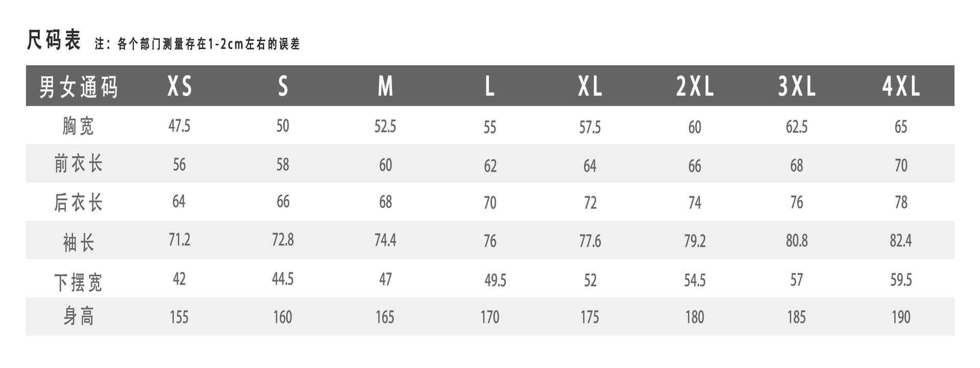Select the 胸宽 row label
Viewport: 980px width, 368px height.
coord(79,126)
